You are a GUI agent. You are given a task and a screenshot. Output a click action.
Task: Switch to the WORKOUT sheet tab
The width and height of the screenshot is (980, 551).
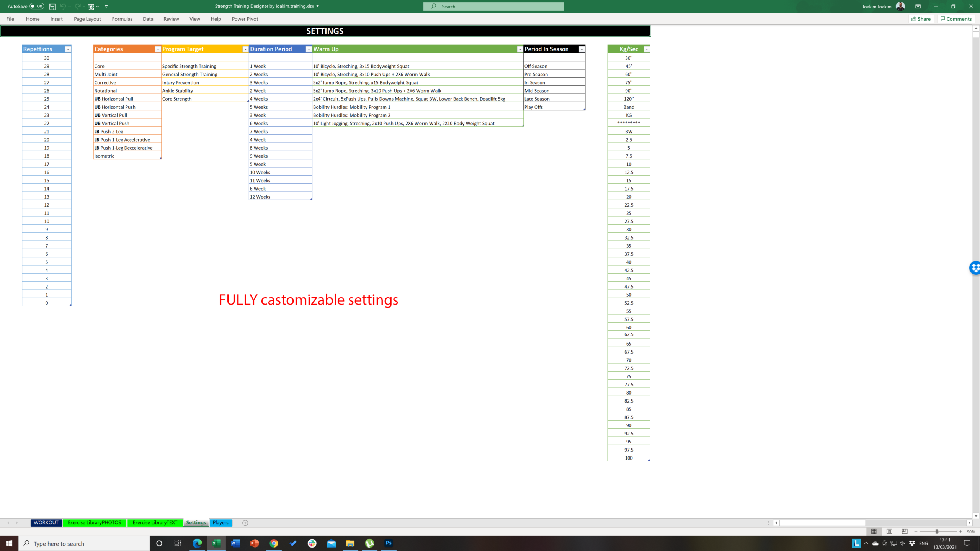pos(46,522)
